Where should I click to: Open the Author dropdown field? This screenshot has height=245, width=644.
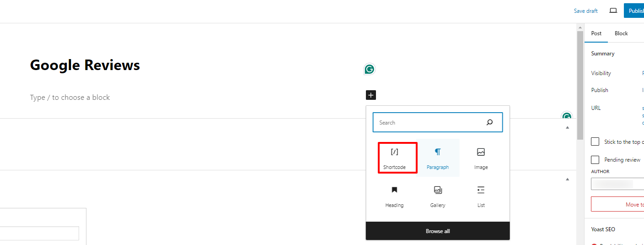(617, 184)
